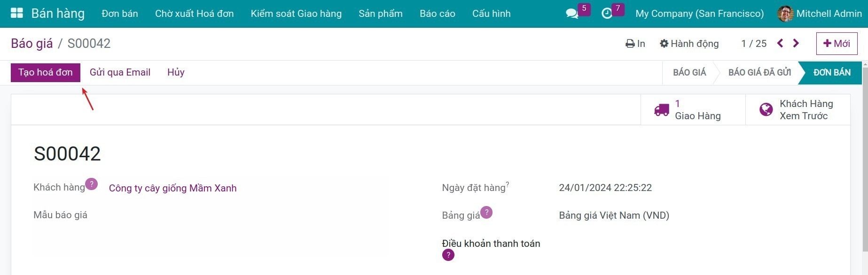Click the Mới new record button
This screenshot has width=868, height=275.
click(837, 44)
